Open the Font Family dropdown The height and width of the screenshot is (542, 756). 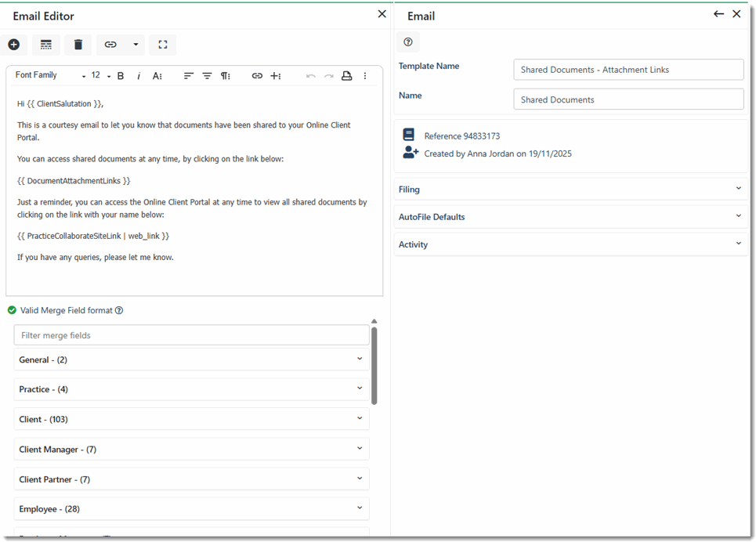click(50, 75)
